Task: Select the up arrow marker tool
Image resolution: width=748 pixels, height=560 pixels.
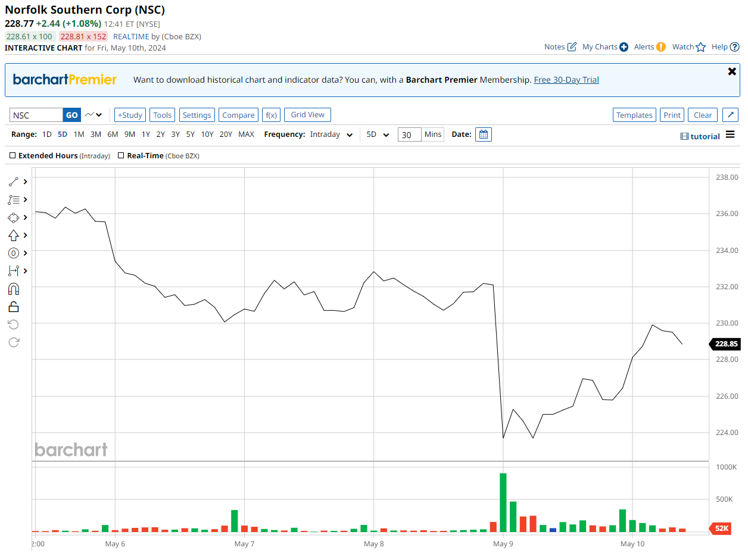Action: point(14,235)
